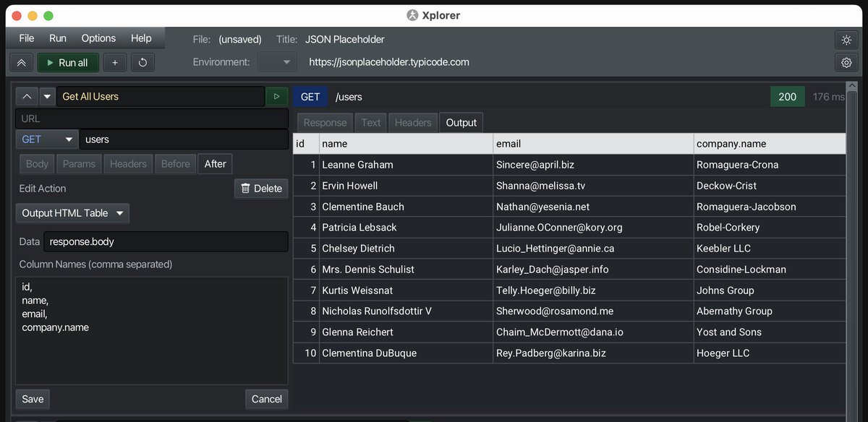This screenshot has height=422, width=868.
Task: Select the Nathan@yesenia.net cell
Action: (593, 207)
